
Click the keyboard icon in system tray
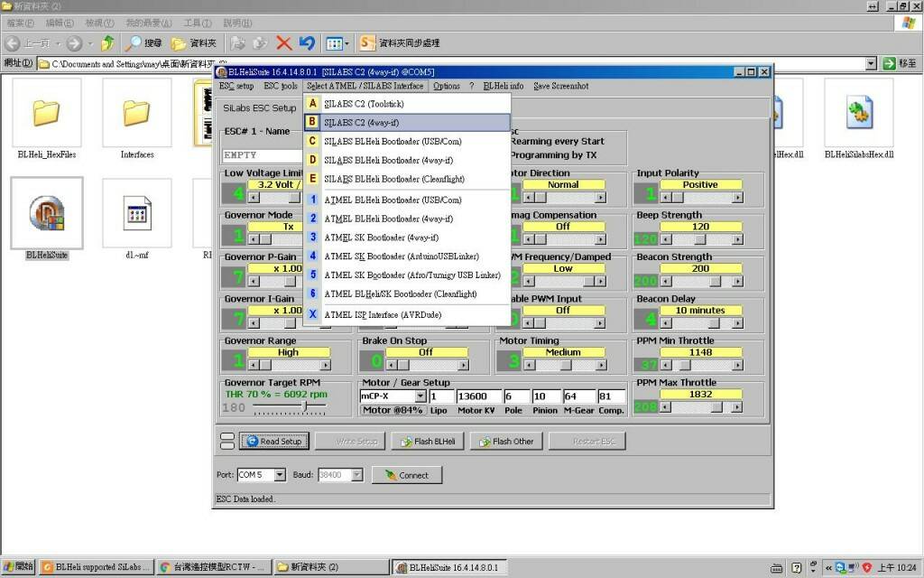coord(777,568)
